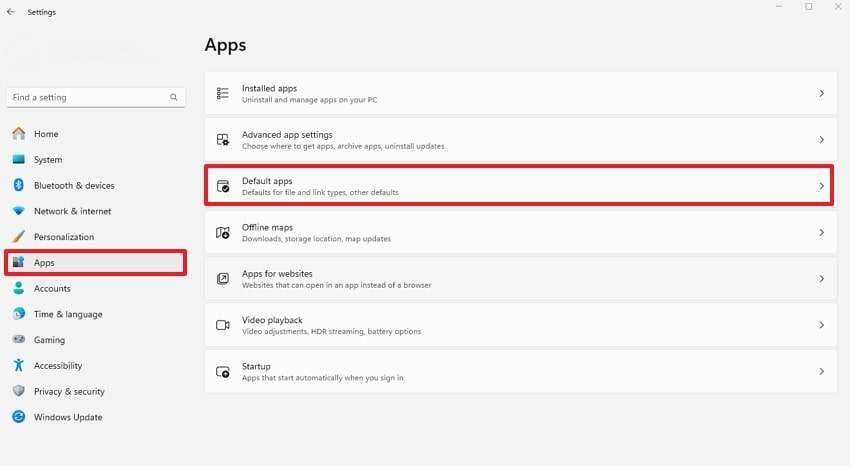The width and height of the screenshot is (850, 466).
Task: Open System settings section
Action: (x=95, y=159)
